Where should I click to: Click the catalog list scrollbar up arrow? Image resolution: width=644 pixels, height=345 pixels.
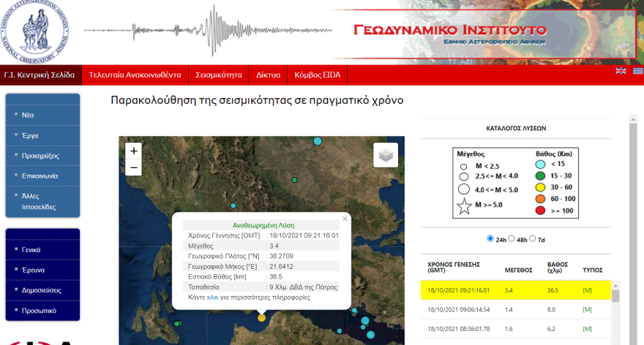tap(615, 286)
